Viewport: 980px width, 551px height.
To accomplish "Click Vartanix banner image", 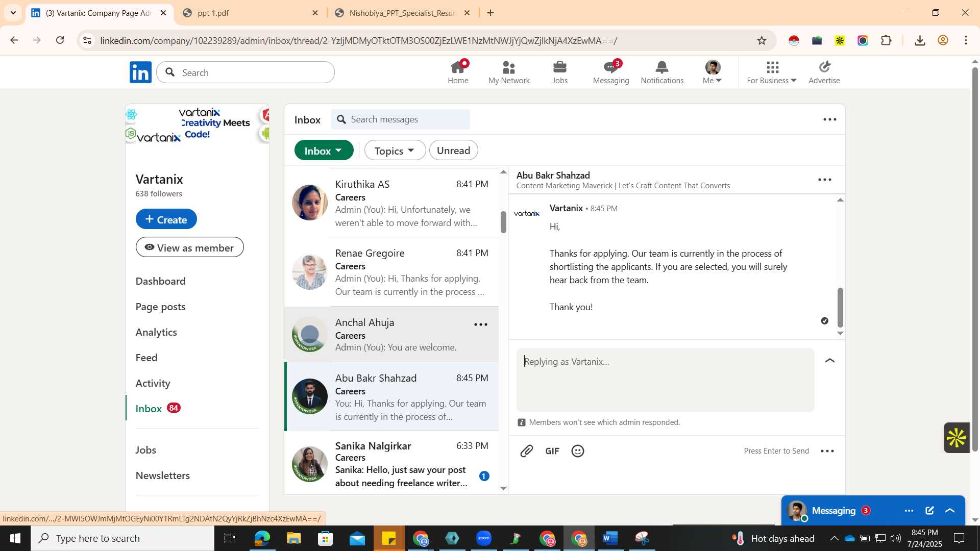I will tap(197, 125).
